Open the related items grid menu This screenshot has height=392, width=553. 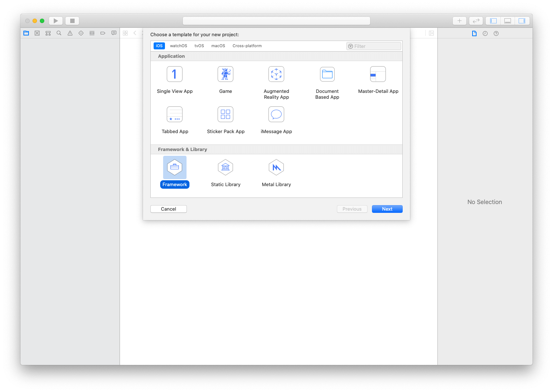(x=125, y=33)
